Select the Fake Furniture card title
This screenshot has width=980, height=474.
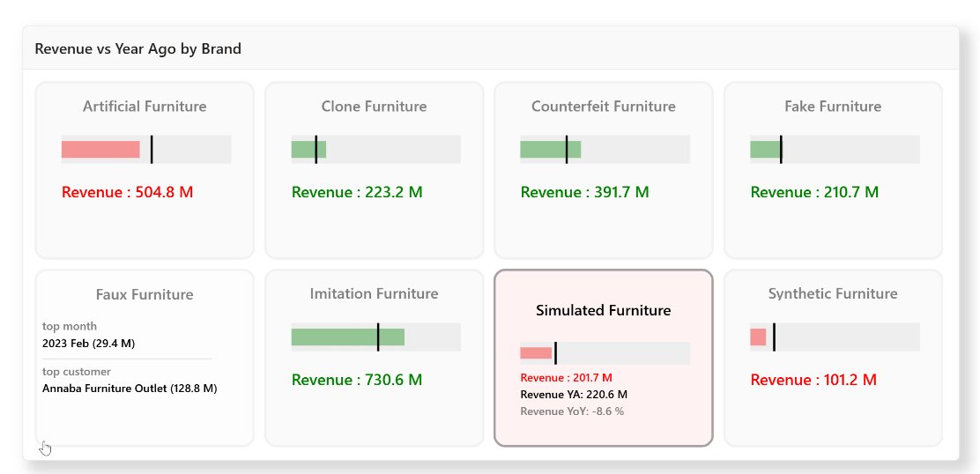pos(833,107)
